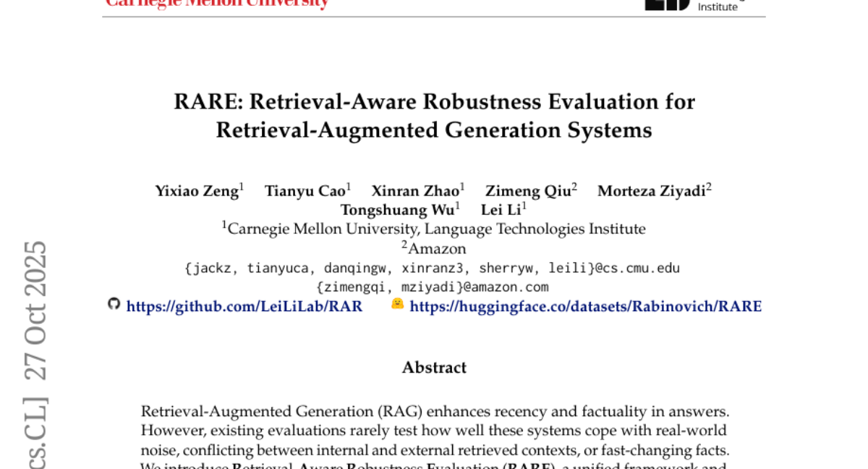
Task: Click the paper title starting with RARE
Action: click(434, 116)
